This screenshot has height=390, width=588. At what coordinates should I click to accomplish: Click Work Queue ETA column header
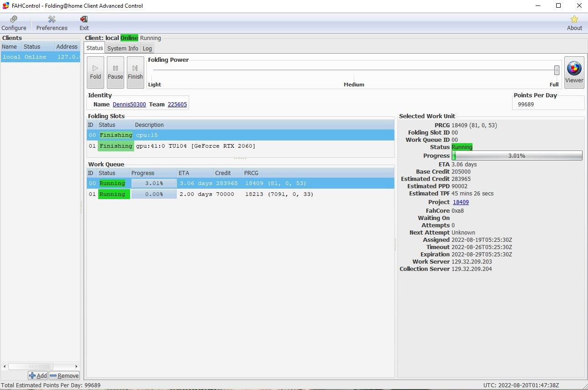click(196, 173)
